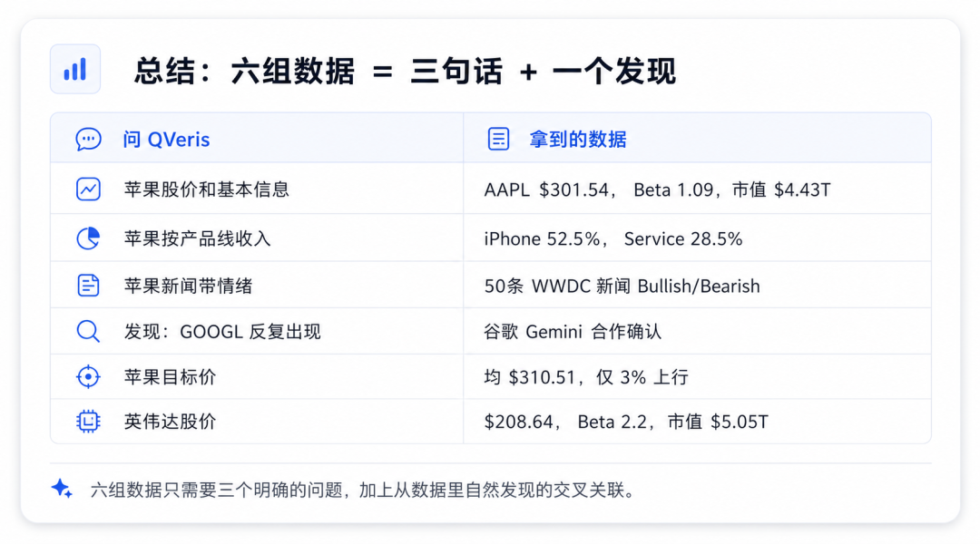
Task: Click the 50条 WWDC 新闻 Bullish/Bearish text
Action: pyautogui.click(x=622, y=286)
